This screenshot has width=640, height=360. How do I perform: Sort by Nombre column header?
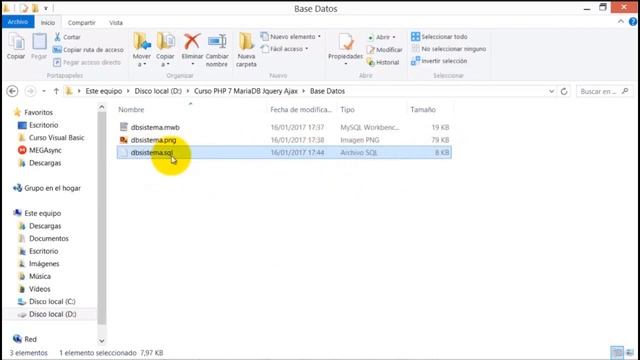tap(131, 109)
